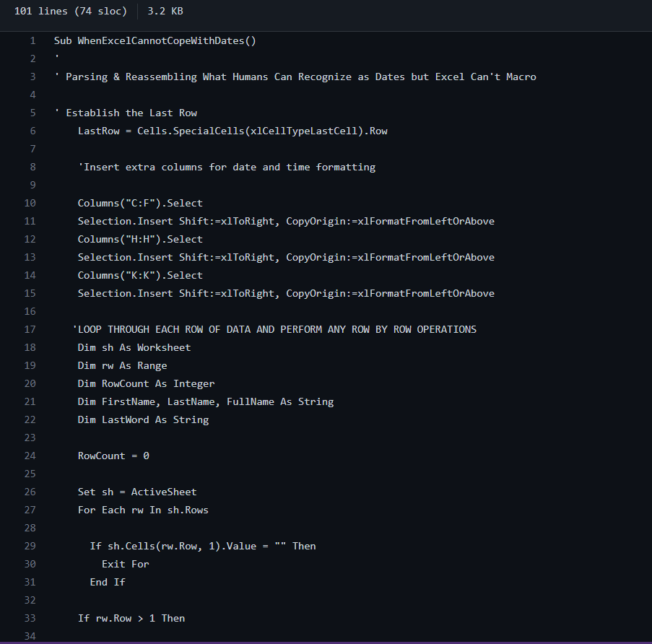Click line number 24 next to RowCount
This screenshot has width=652, height=644.
pyautogui.click(x=30, y=456)
